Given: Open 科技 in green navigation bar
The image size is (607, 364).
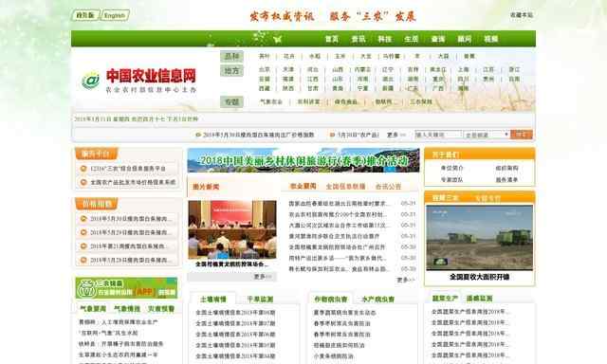Looking at the screenshot, I should [x=385, y=39].
